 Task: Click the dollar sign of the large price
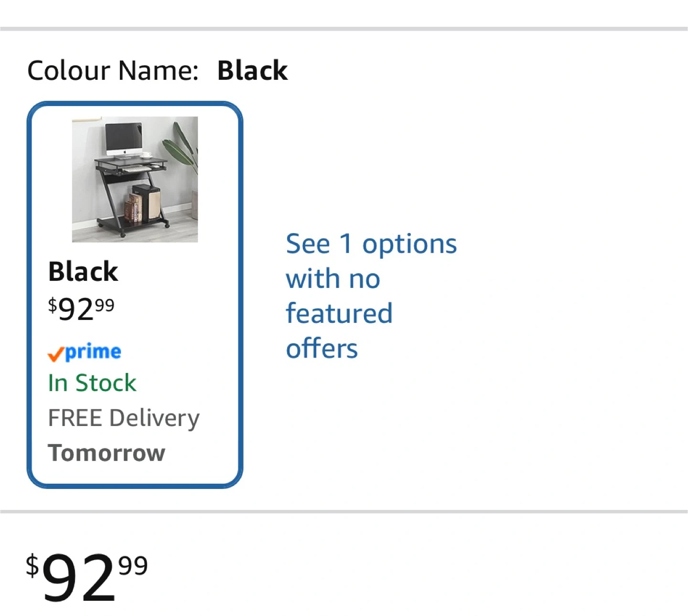pos(32,566)
